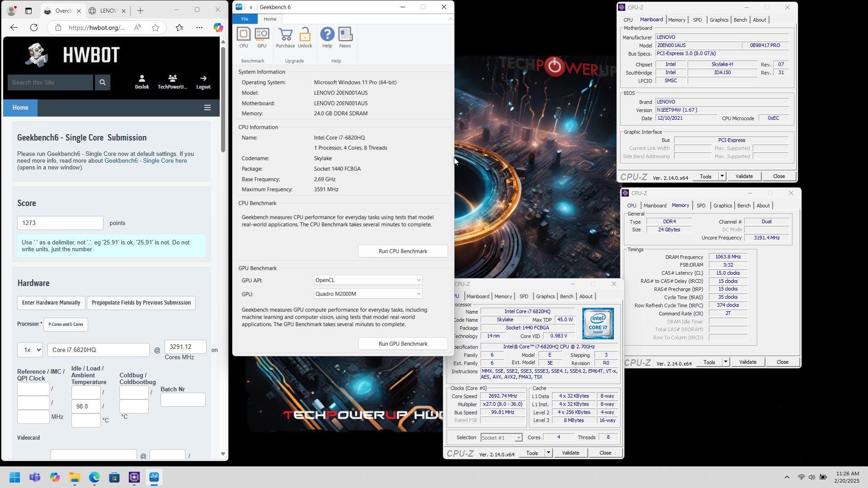Click the 98.0 load temperature field

pos(86,406)
